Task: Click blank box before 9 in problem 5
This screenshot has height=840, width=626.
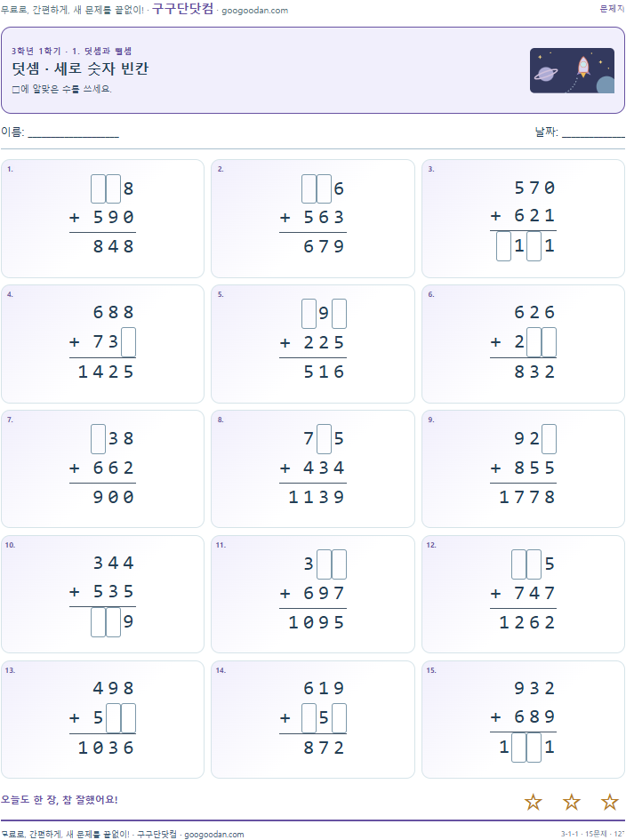Action: click(309, 314)
